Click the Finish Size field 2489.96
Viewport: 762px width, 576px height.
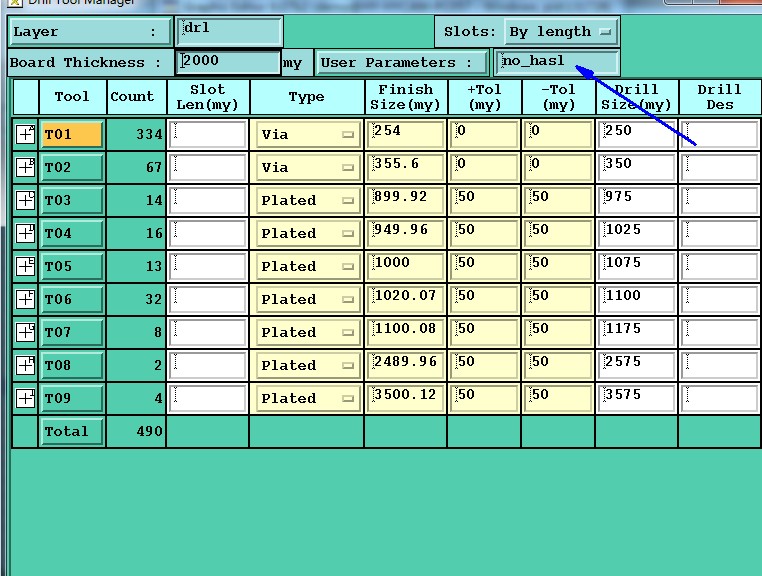click(x=405, y=365)
